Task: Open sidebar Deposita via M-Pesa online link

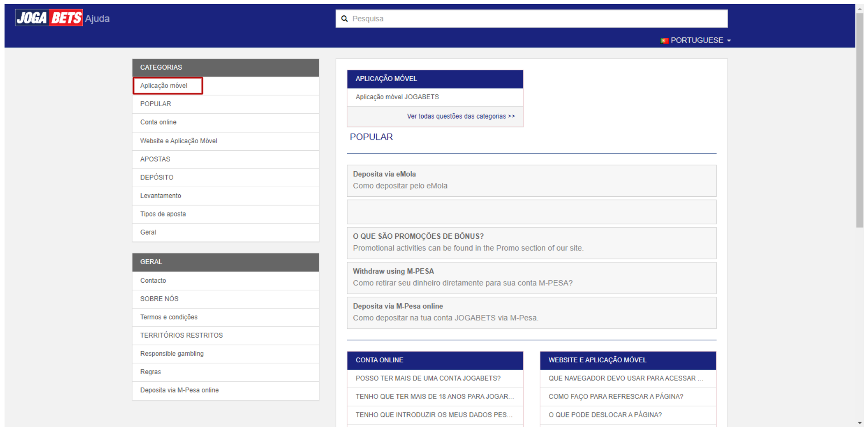Action: pos(225,390)
